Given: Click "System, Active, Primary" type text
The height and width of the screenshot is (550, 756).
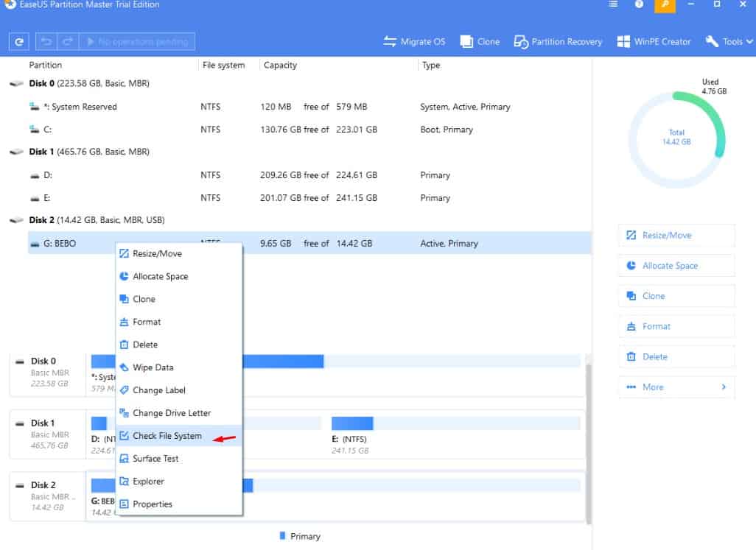Looking at the screenshot, I should (465, 107).
